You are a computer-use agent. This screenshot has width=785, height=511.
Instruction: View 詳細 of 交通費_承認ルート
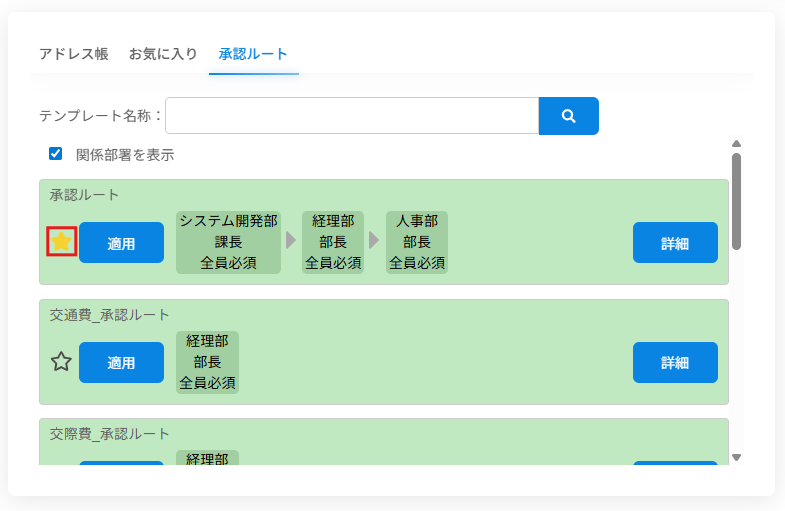675,363
